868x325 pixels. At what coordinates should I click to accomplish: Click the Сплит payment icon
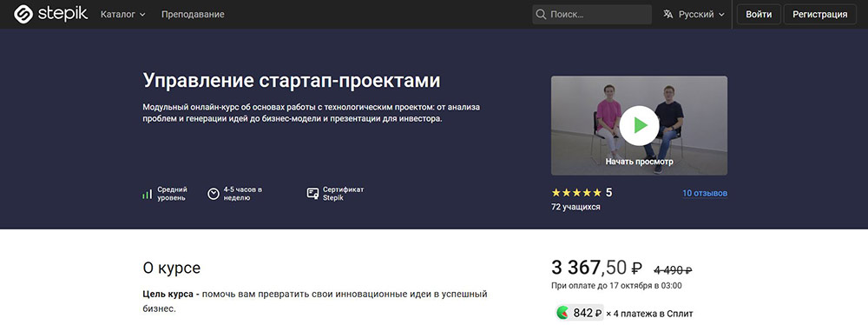[x=563, y=313]
